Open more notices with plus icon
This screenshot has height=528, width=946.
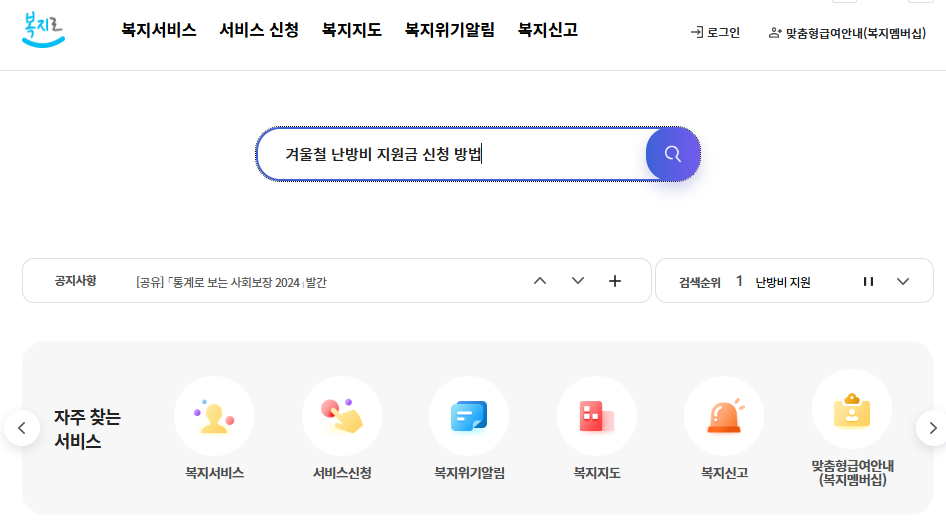(x=615, y=281)
